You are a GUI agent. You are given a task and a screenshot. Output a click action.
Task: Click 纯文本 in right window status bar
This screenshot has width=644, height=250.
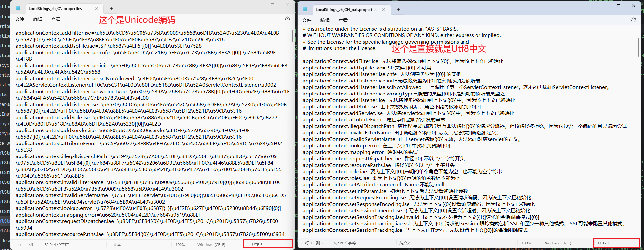(405, 243)
